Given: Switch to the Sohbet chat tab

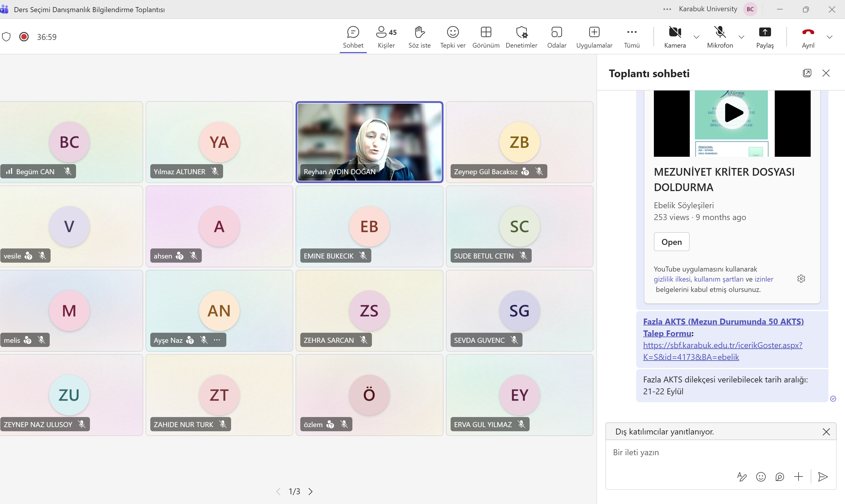Looking at the screenshot, I should point(353,37).
